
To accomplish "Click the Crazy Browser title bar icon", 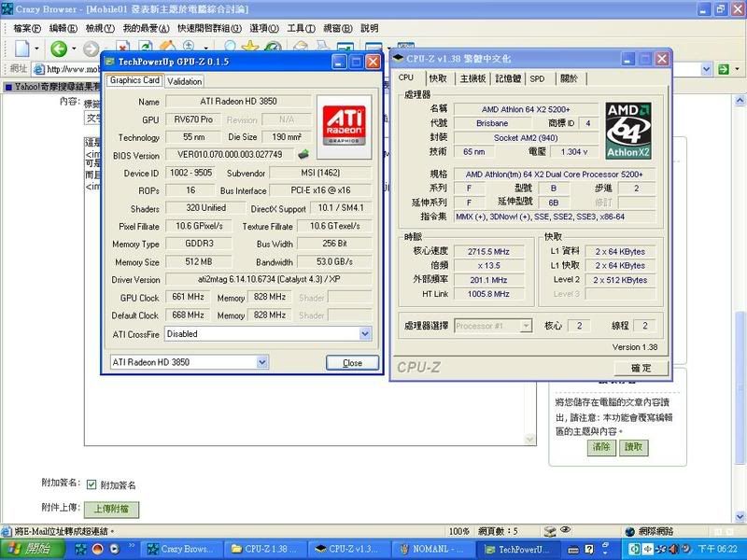I will [7, 9].
